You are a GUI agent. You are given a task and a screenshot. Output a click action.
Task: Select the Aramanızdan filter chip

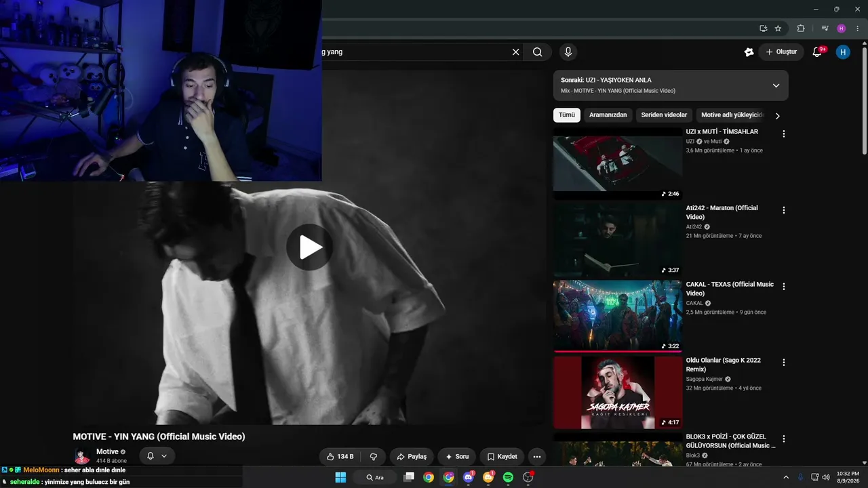(x=608, y=115)
